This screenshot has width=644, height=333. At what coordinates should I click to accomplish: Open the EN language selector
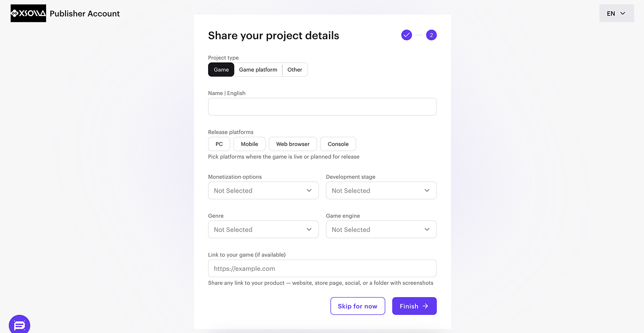tap(616, 13)
